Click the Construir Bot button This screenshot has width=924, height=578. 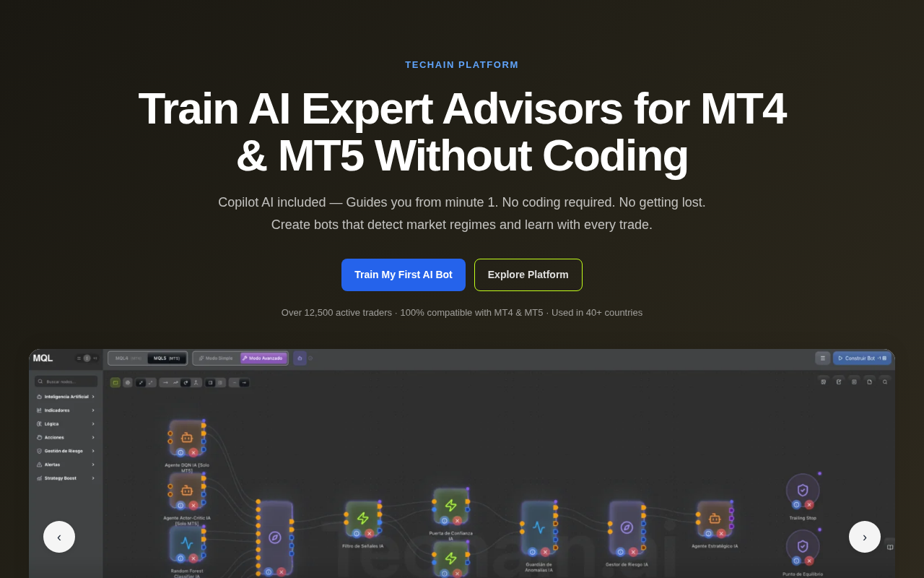pyautogui.click(x=862, y=358)
